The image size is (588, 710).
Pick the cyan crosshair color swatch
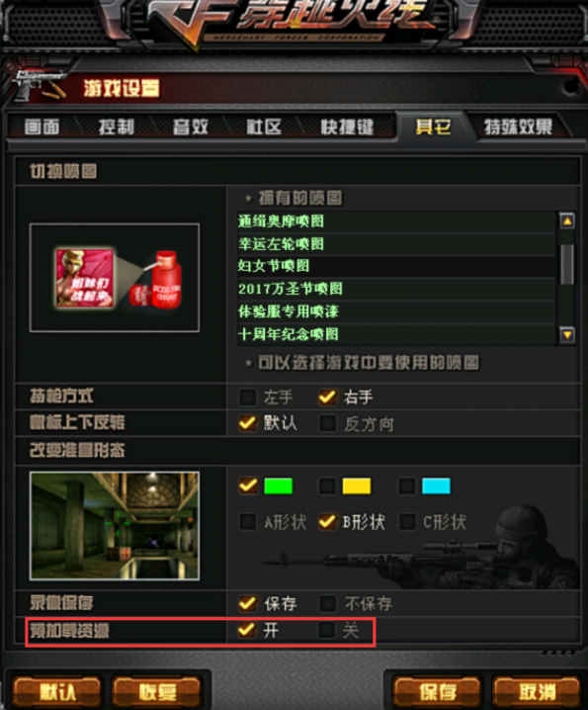pos(436,486)
